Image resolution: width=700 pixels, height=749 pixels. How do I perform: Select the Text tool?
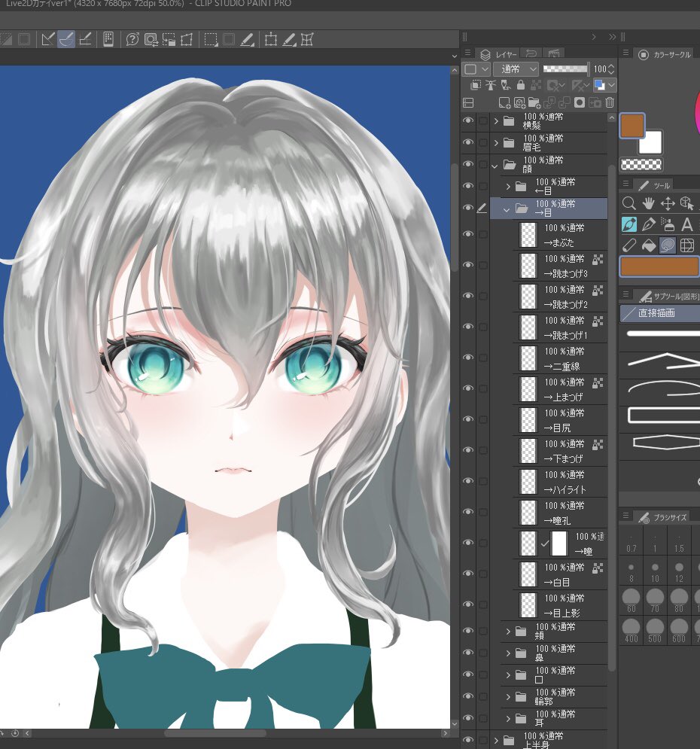(x=687, y=224)
